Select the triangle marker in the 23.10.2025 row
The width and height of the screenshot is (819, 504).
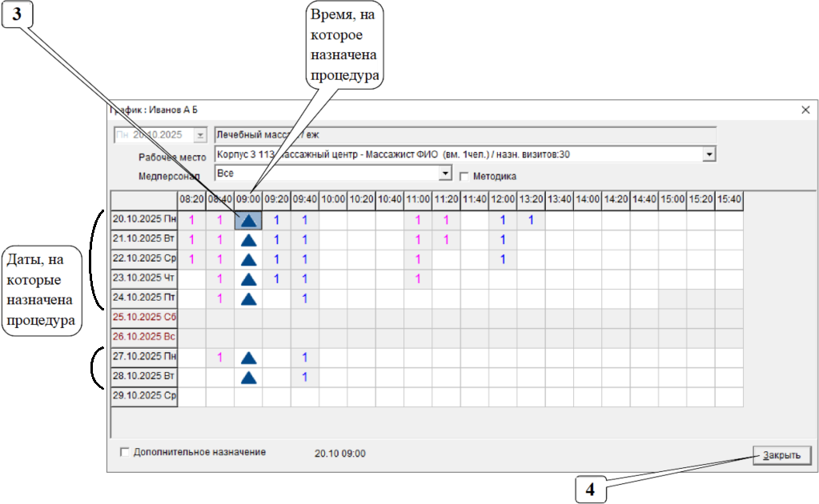coord(248,279)
